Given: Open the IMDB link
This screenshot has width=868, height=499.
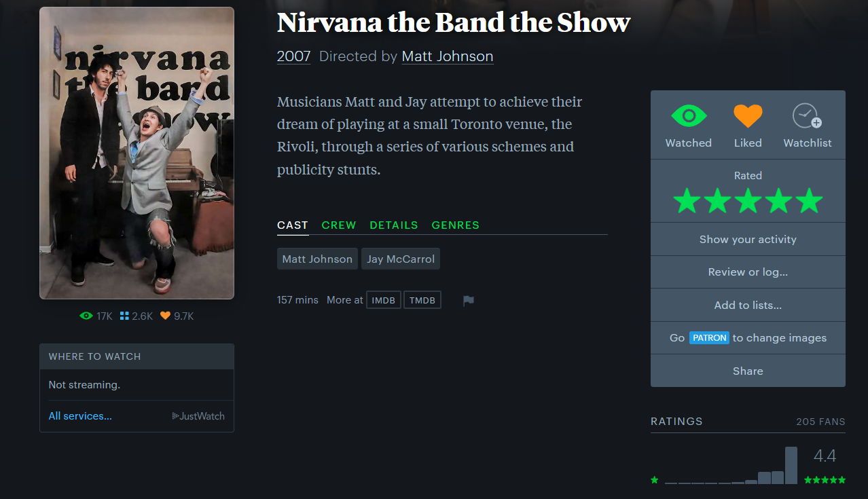Looking at the screenshot, I should pos(384,300).
